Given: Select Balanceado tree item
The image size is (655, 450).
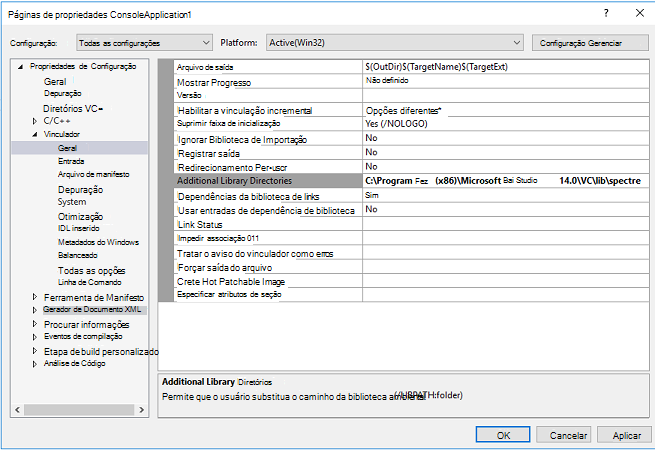Looking at the screenshot, I should tap(77, 255).
